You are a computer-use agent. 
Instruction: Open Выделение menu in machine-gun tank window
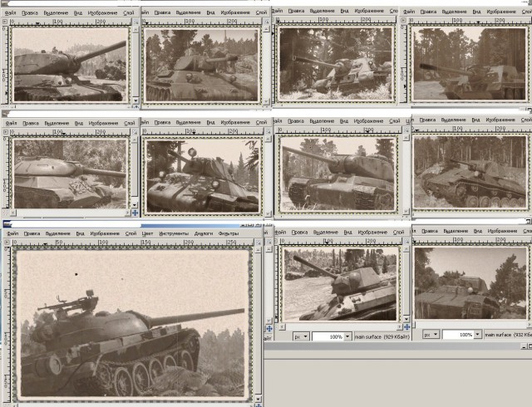click(x=57, y=233)
